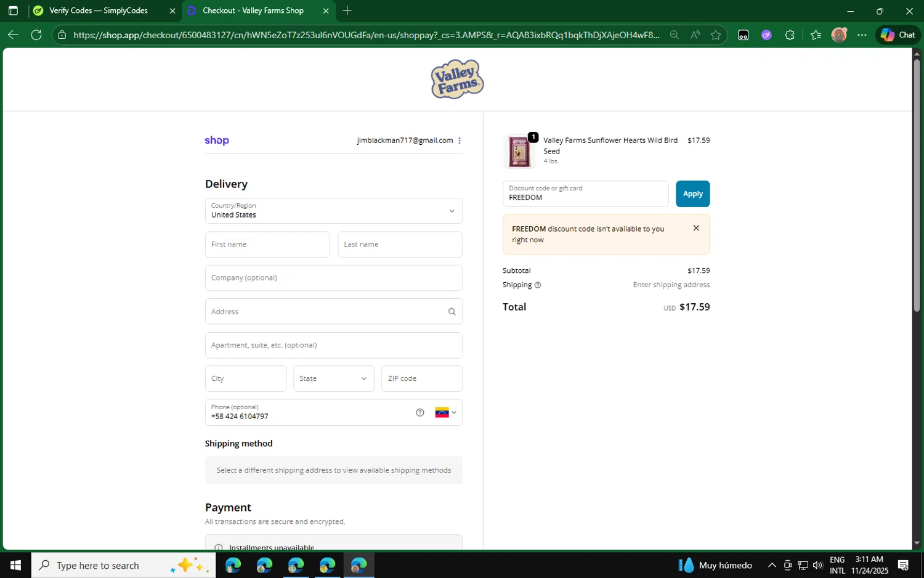Open the Windows Start menu
This screenshot has height=578, width=924.
click(15, 565)
